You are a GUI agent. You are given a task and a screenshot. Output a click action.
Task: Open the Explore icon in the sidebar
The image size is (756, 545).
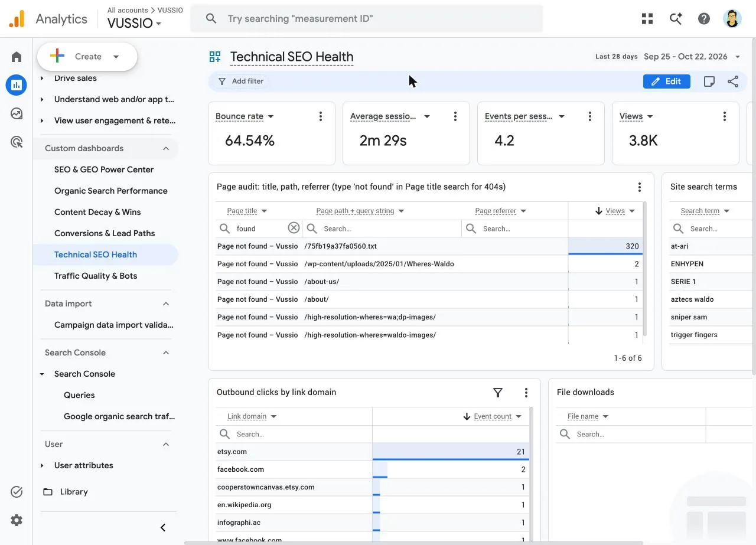coord(17,113)
